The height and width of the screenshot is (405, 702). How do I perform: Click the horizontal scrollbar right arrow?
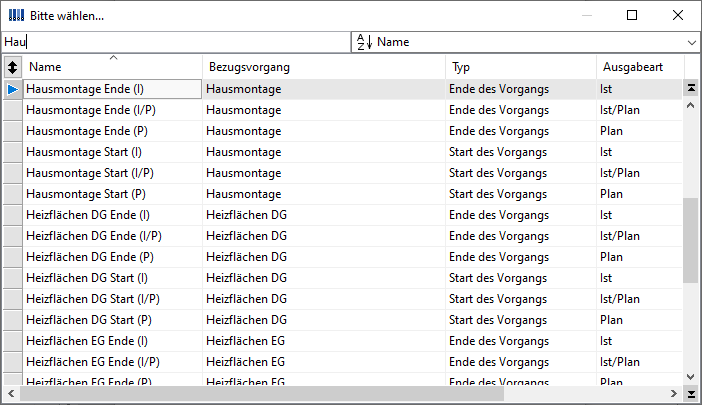click(x=674, y=393)
